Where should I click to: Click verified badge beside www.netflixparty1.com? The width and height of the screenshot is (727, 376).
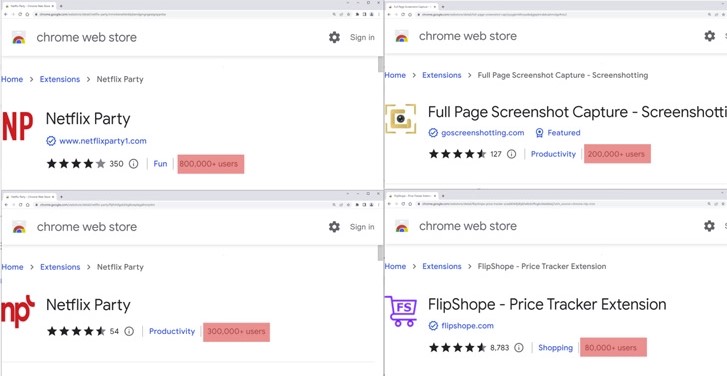[x=51, y=141]
